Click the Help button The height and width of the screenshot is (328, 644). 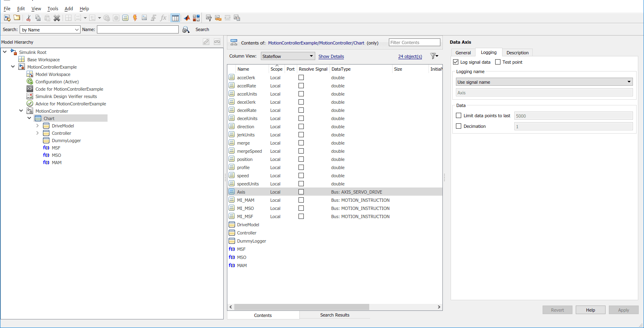pyautogui.click(x=590, y=310)
